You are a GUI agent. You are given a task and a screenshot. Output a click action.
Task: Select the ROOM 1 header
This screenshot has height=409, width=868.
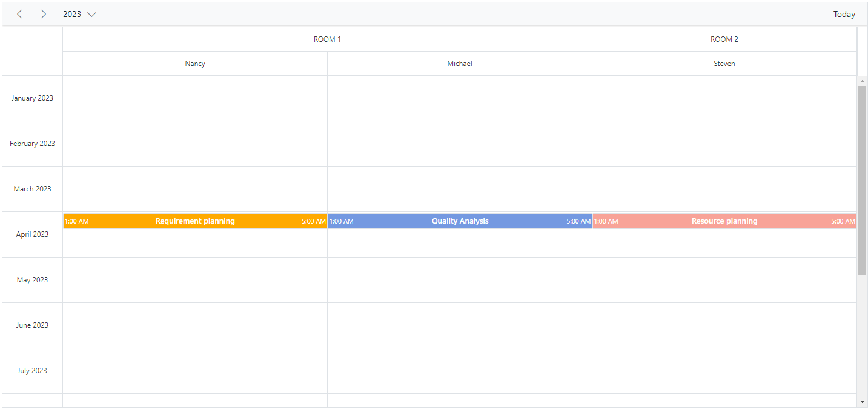(327, 39)
